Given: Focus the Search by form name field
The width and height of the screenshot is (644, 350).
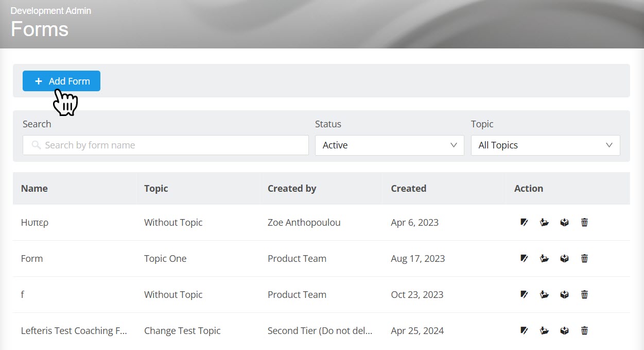Looking at the screenshot, I should click(x=166, y=145).
